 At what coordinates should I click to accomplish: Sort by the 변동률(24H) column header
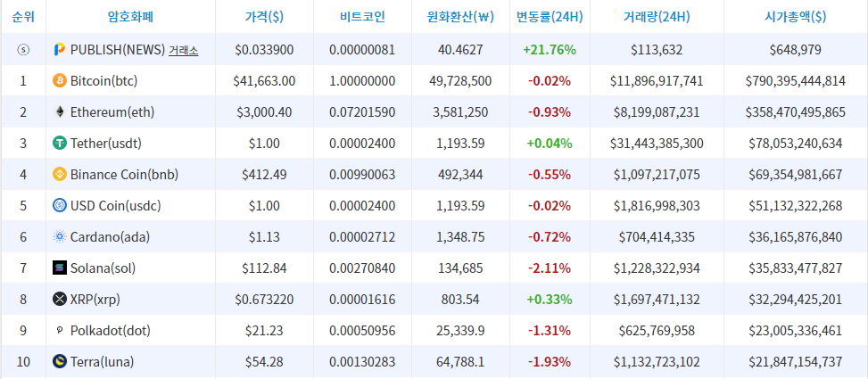[x=550, y=17]
